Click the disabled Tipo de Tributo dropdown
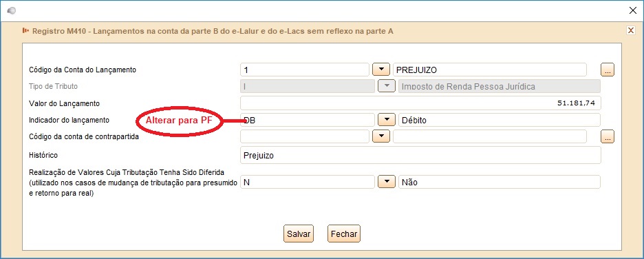The width and height of the screenshot is (644, 259). point(386,86)
